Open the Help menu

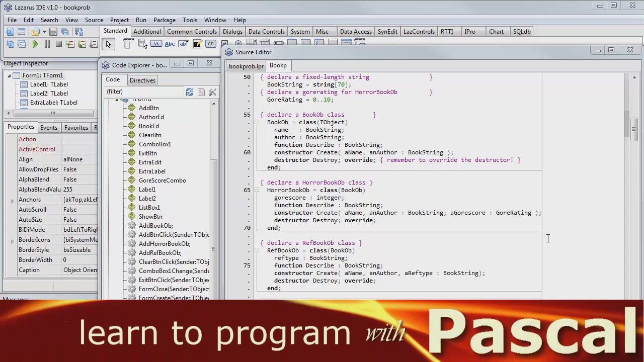239,20
